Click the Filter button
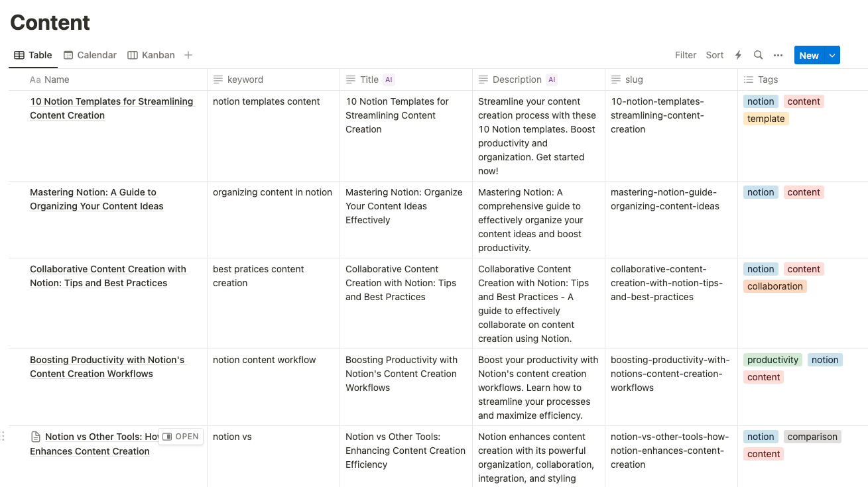This screenshot has width=868, height=487. pos(686,56)
